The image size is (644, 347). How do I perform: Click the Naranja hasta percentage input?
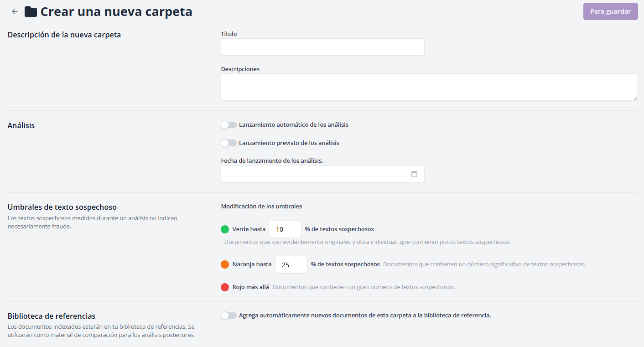[x=291, y=264]
